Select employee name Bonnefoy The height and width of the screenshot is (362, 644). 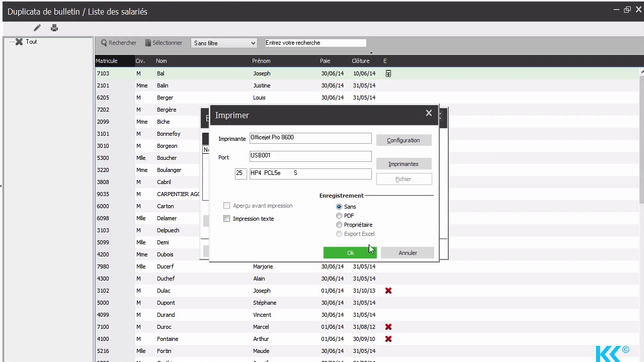coord(169,134)
